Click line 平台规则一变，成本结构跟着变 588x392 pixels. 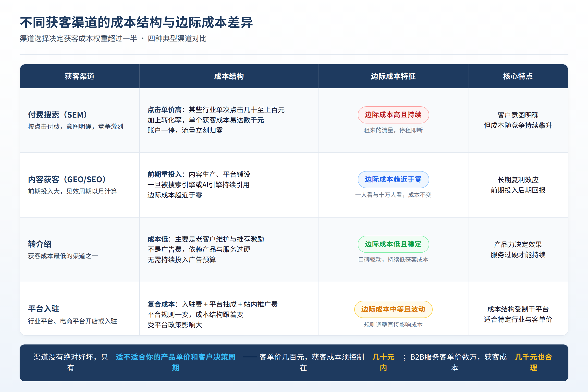(195, 315)
